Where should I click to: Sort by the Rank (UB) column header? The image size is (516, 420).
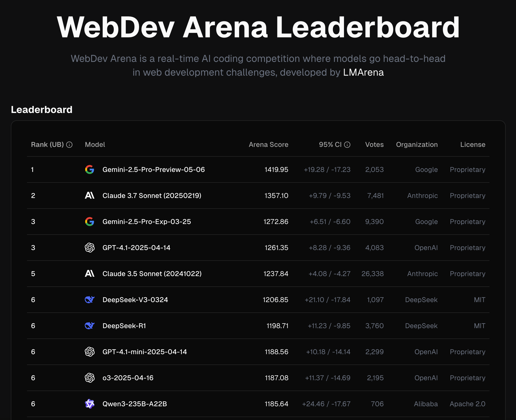(47, 145)
